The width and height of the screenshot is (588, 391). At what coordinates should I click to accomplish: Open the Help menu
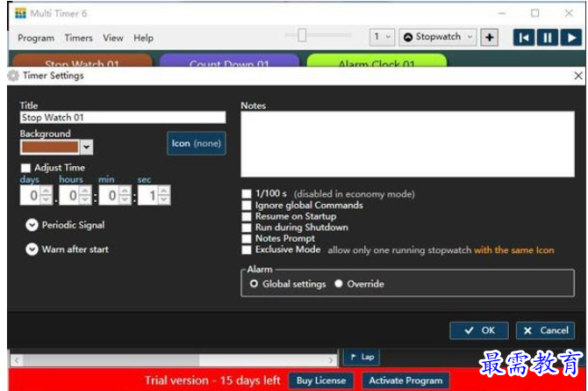[143, 38]
